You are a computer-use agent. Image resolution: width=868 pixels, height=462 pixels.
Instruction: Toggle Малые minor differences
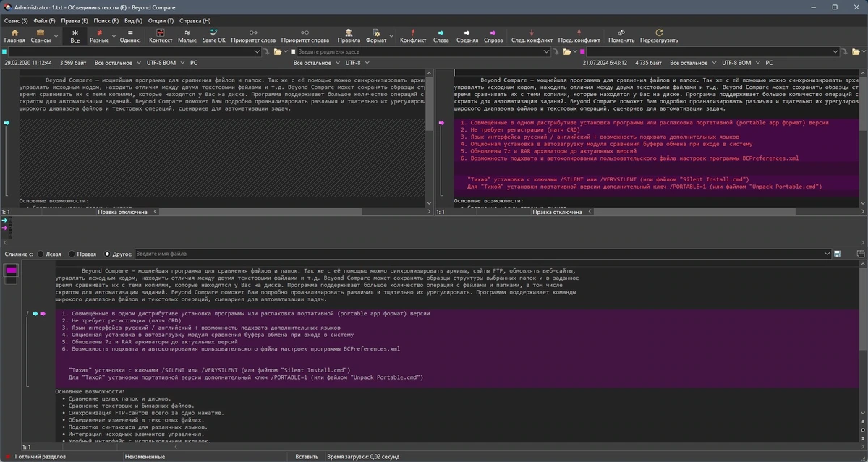click(x=187, y=36)
